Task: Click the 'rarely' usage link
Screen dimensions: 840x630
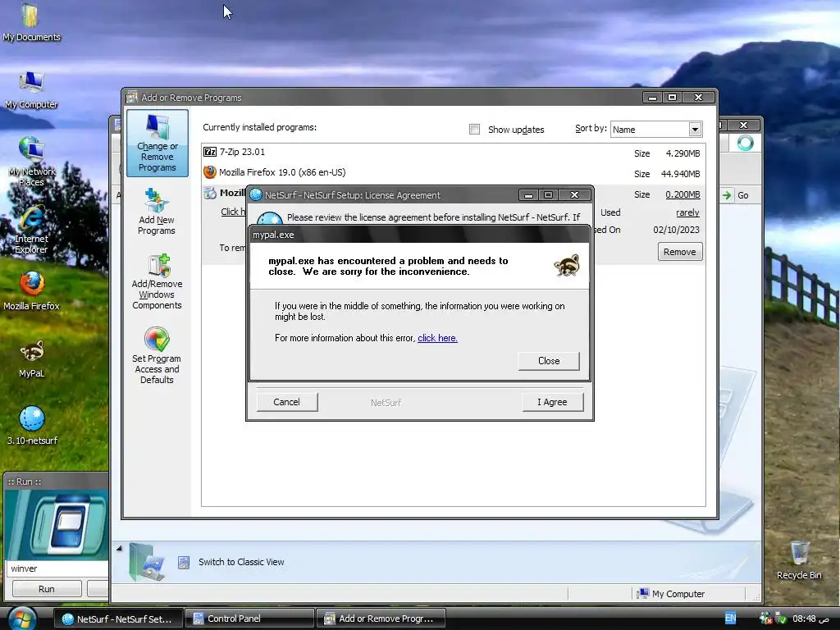Action: [687, 212]
